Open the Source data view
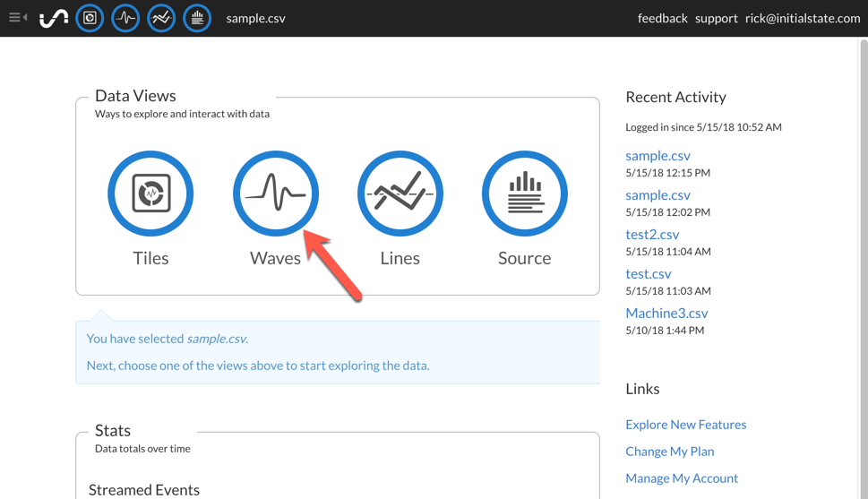The height and width of the screenshot is (499, 868). point(524,194)
